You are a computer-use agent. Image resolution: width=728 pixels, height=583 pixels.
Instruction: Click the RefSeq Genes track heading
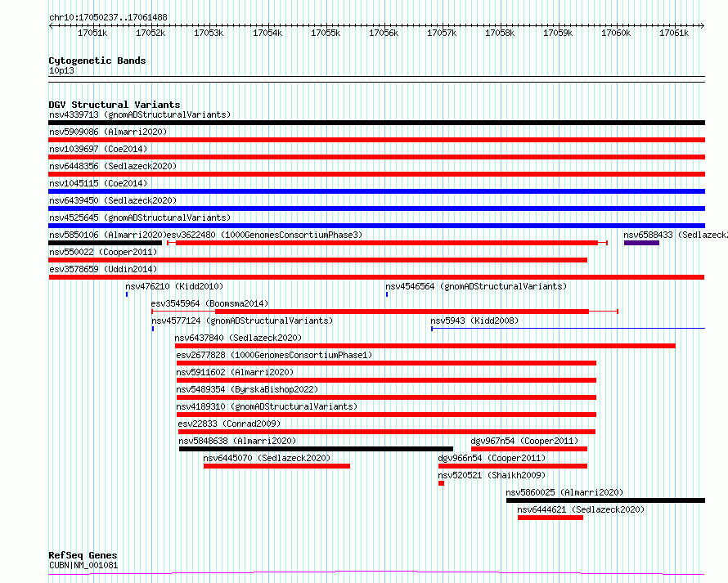click(x=83, y=555)
